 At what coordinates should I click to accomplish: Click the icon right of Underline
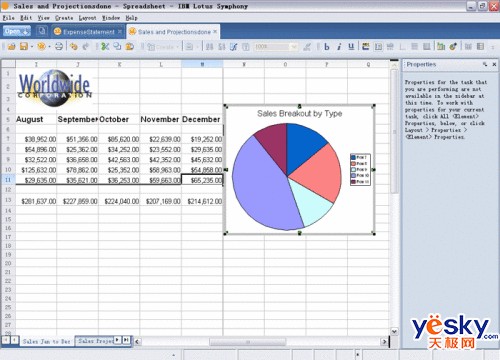[x=366, y=47]
